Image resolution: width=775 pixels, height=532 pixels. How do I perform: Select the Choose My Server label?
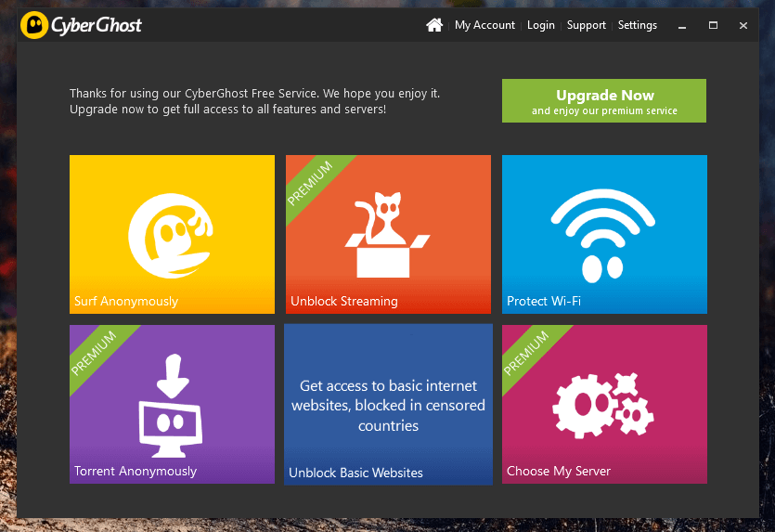coord(559,471)
